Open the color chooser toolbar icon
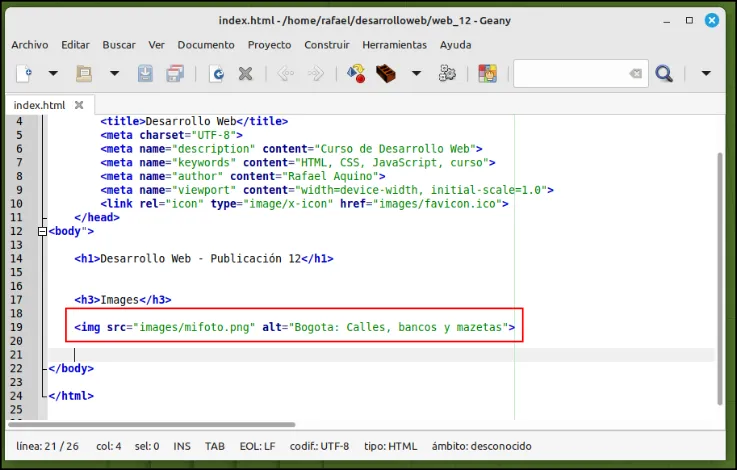 tap(488, 74)
